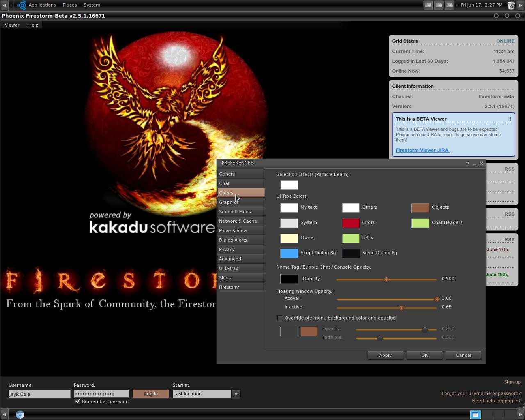
Task: Click the Username input field
Action: pyautogui.click(x=39, y=394)
